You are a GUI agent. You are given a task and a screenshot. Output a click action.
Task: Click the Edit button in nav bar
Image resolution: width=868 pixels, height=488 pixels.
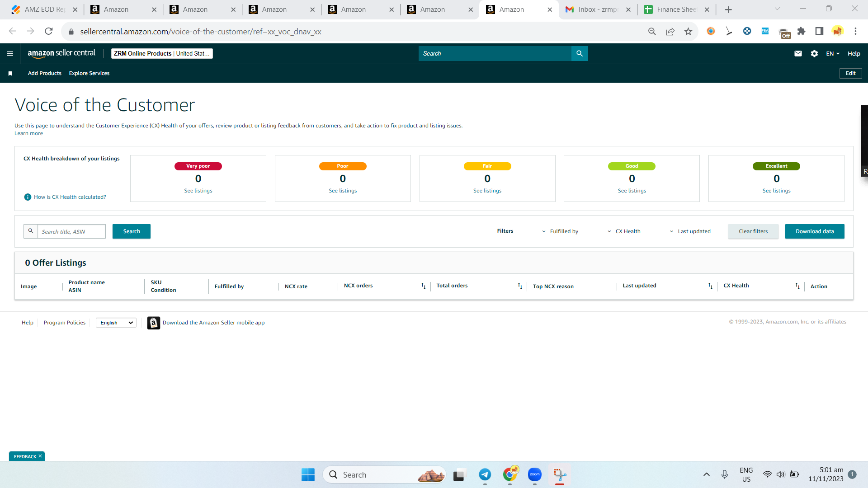850,73
